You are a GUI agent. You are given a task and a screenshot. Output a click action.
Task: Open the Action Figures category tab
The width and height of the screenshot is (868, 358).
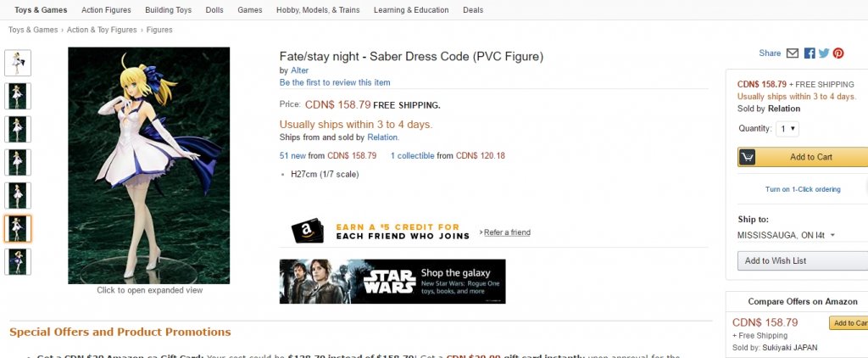point(105,10)
